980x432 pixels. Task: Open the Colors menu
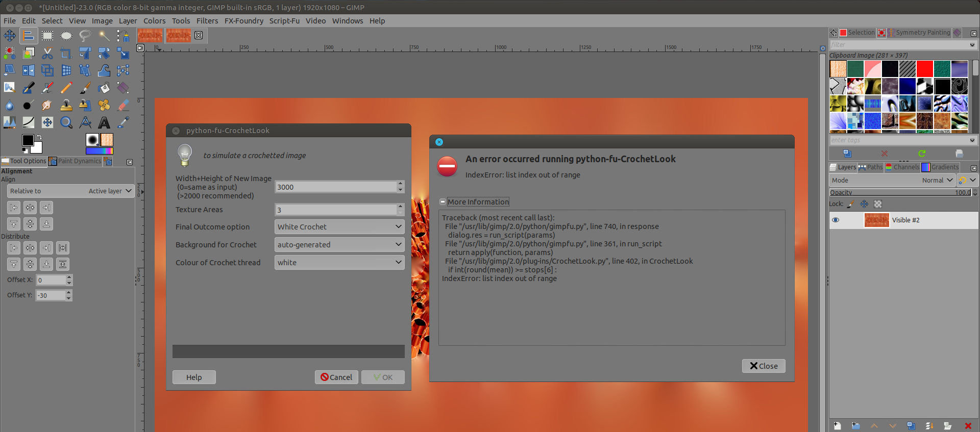(155, 21)
